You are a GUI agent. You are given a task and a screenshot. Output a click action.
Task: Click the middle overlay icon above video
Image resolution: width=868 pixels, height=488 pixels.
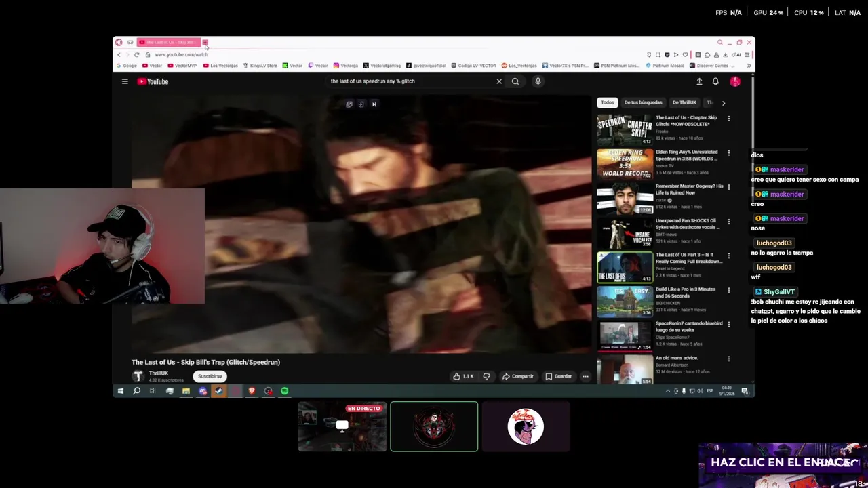tap(361, 104)
